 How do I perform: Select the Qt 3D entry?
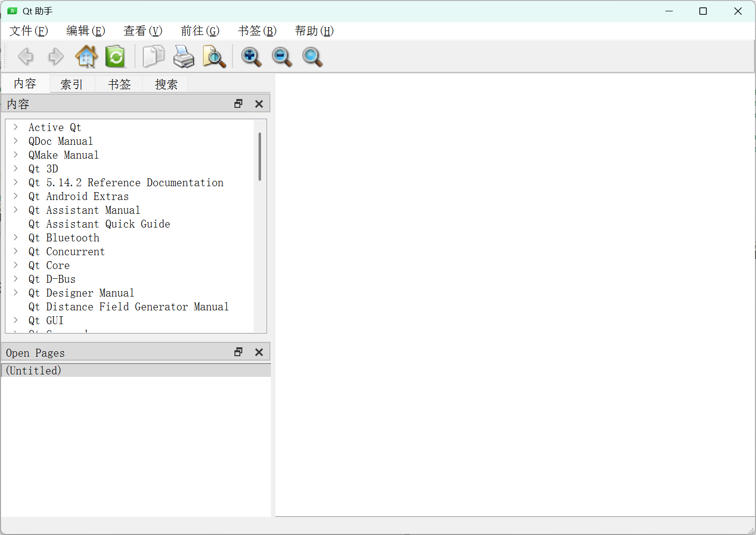43,168
